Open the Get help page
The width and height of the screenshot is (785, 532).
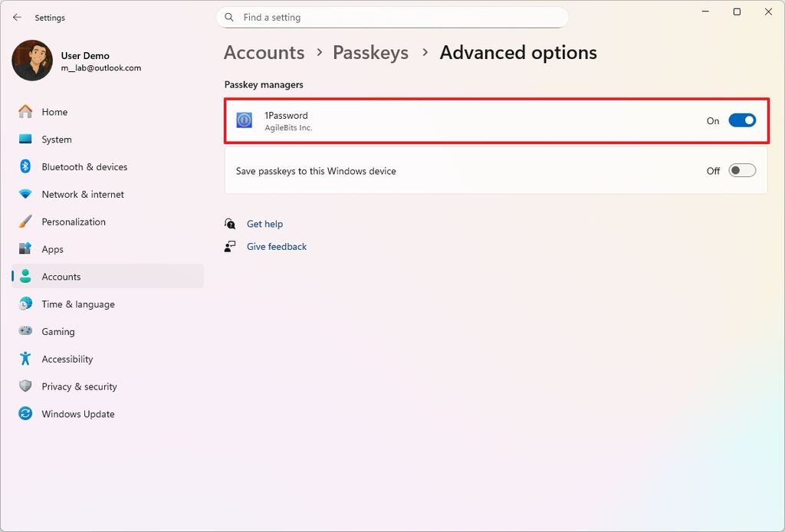(264, 224)
